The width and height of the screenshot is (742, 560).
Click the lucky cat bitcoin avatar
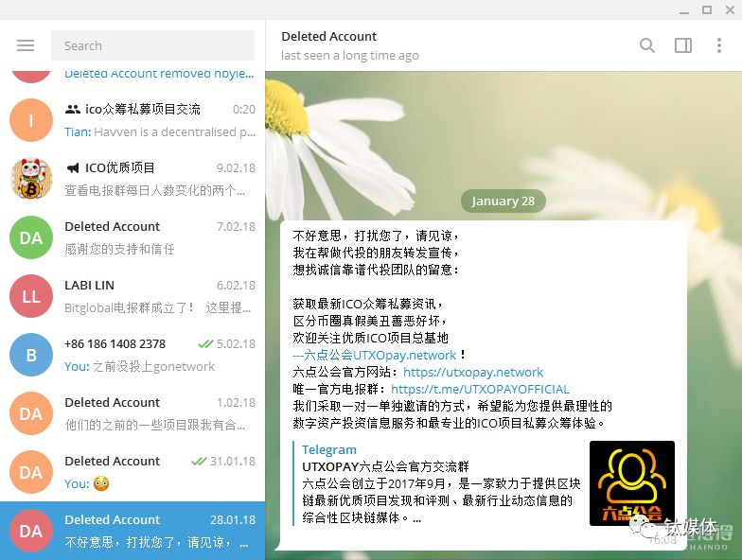[31, 179]
